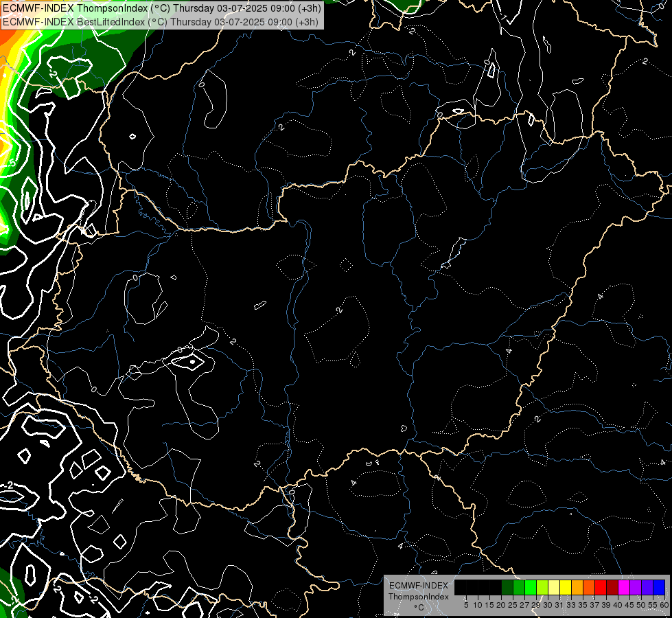Click the legend tick value '10'

[478, 605]
